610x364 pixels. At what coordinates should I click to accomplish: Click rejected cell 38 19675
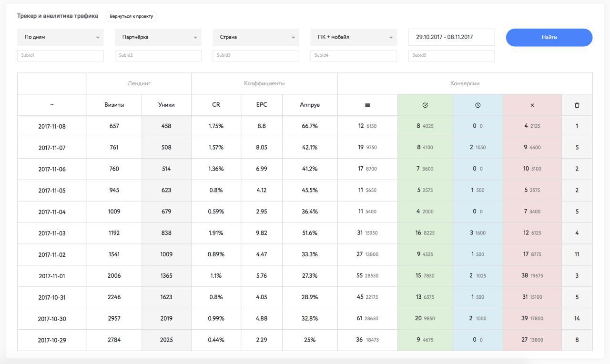532,275
